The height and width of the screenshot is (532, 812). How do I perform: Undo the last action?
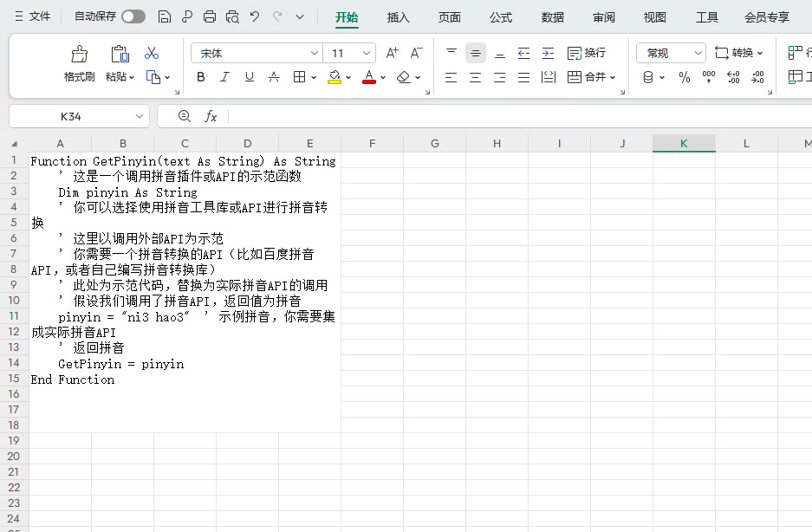254,17
